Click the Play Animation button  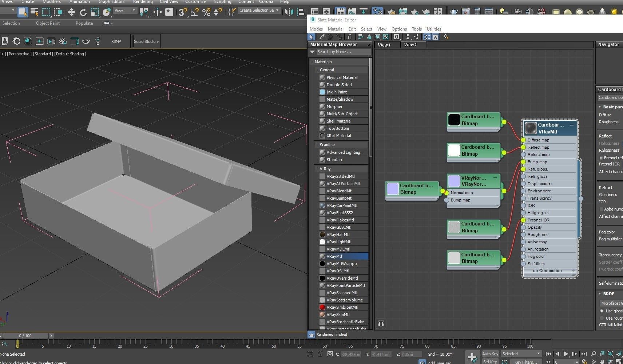click(566, 354)
